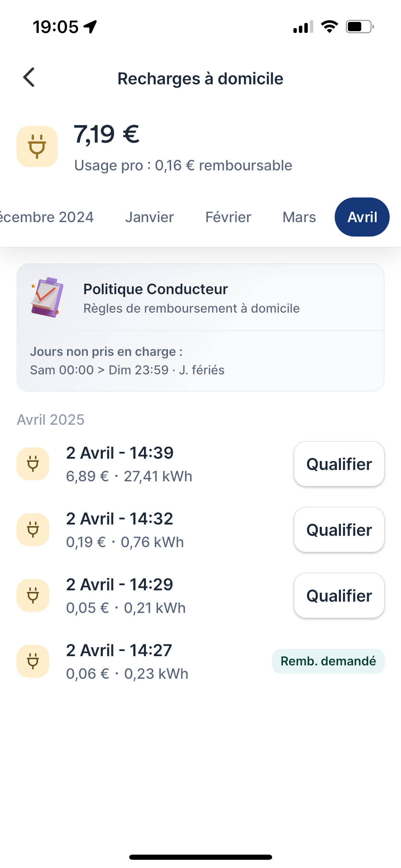Qualify the 0,05 € charge
Viewport: 401px width, 868px height.
coord(339,596)
